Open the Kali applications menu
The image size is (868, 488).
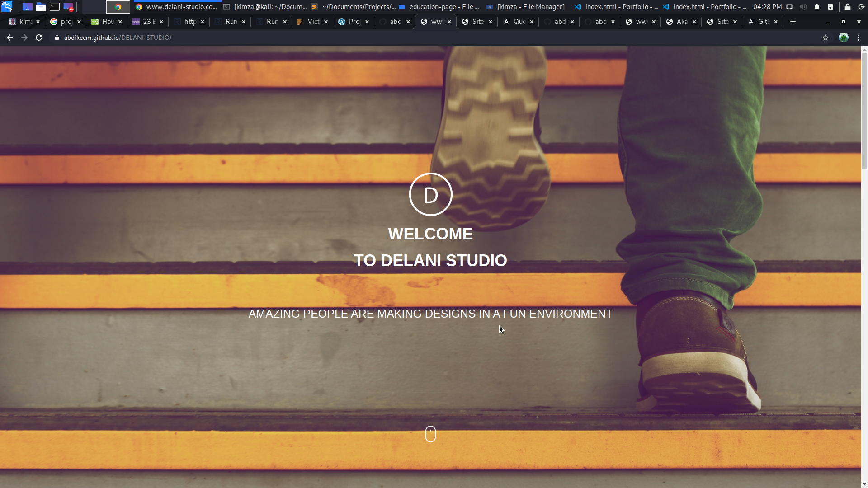tap(7, 7)
